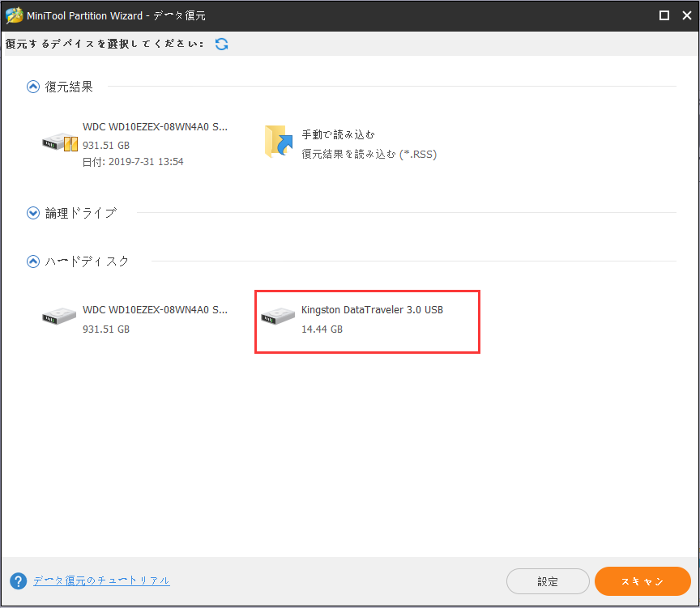
Task: Maximize the データ復元 window
Action: tap(664, 15)
